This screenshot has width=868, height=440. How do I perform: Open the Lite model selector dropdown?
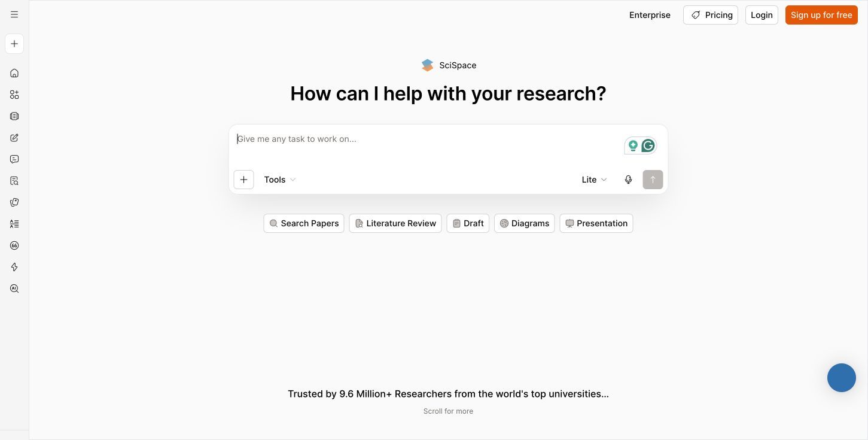594,180
